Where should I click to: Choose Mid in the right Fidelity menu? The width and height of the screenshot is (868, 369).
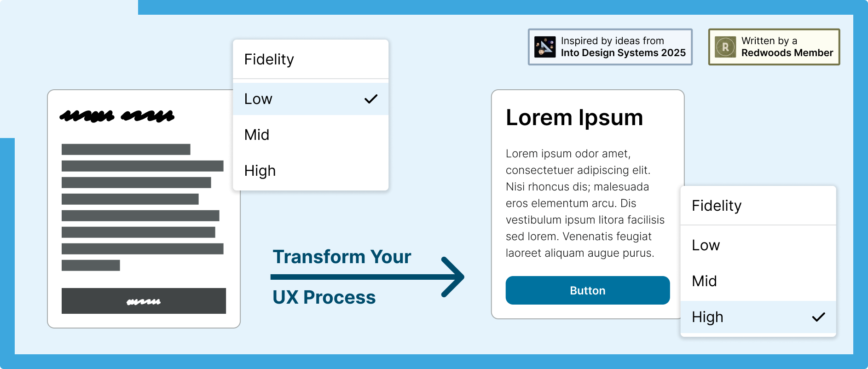point(758,281)
